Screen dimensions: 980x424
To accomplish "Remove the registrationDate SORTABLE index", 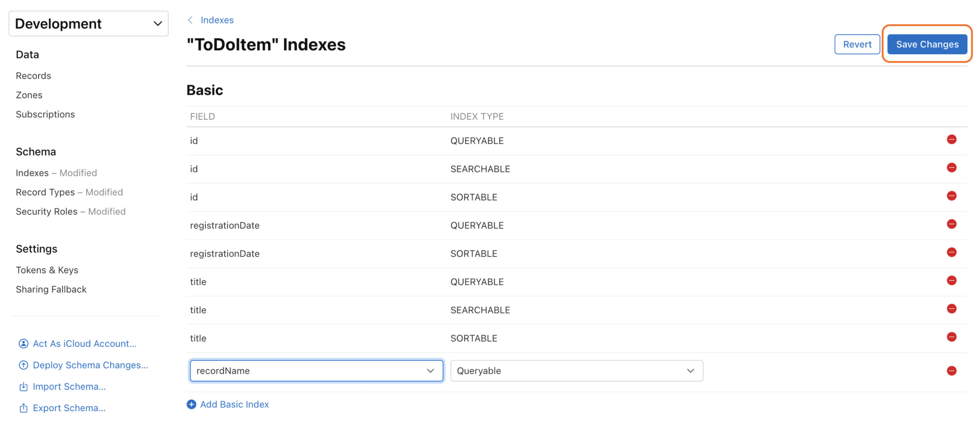I will pyautogui.click(x=951, y=253).
